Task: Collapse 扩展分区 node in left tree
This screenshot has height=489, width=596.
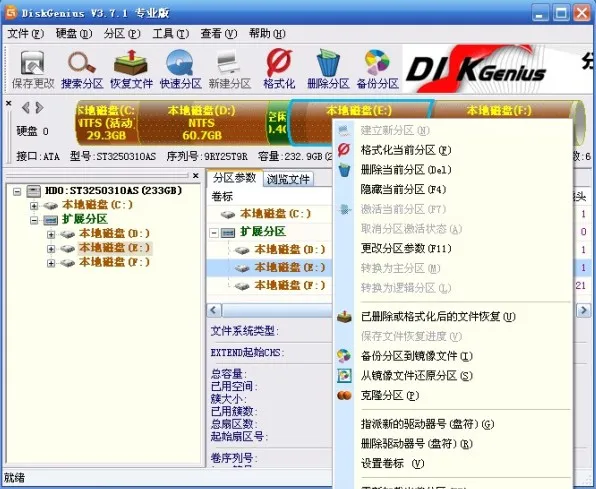Action: [34, 220]
